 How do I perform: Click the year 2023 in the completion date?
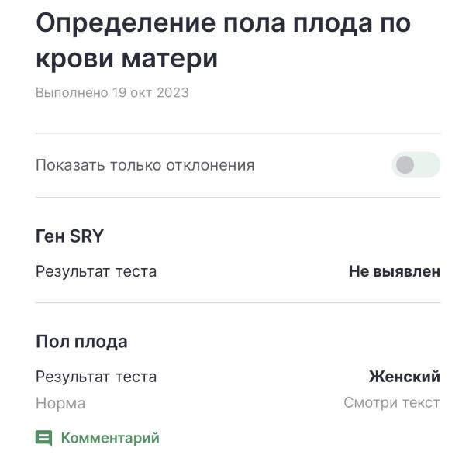[x=173, y=92]
